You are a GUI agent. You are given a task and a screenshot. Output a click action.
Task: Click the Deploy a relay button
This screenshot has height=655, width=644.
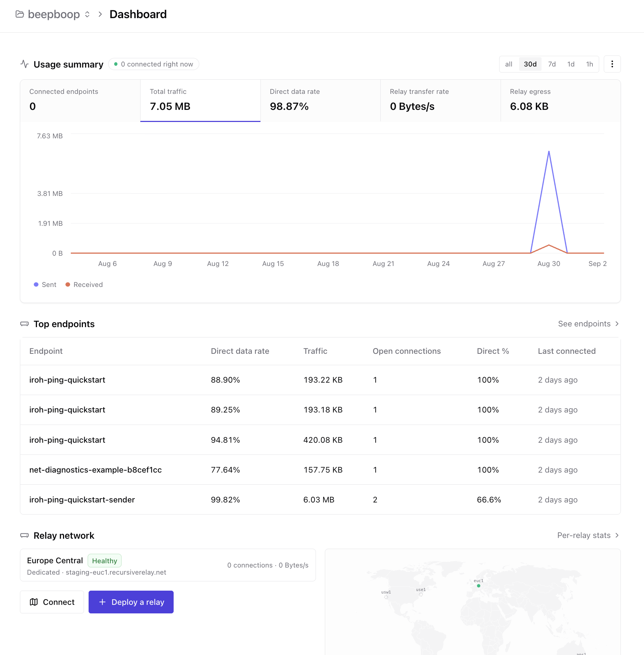click(131, 602)
